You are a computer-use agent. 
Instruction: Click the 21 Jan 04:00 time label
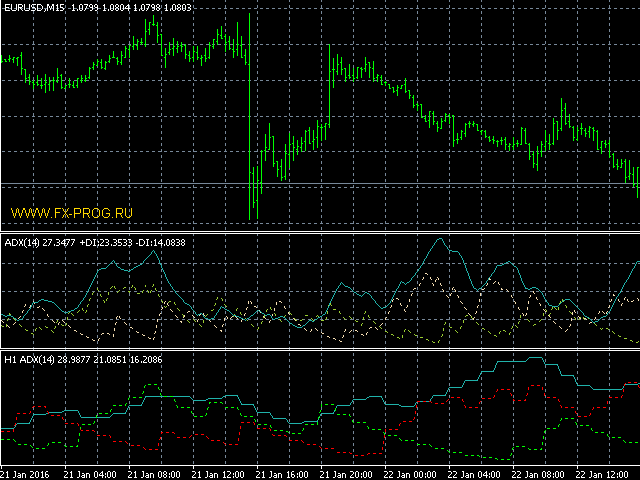pos(90,475)
